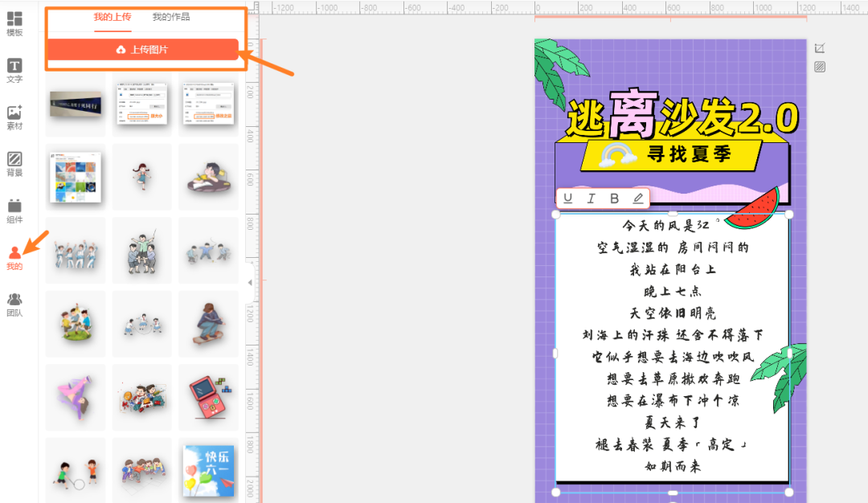Viewport: 868px width, 503px height.
Task: Apply underline from floating text toolbar
Action: click(568, 198)
